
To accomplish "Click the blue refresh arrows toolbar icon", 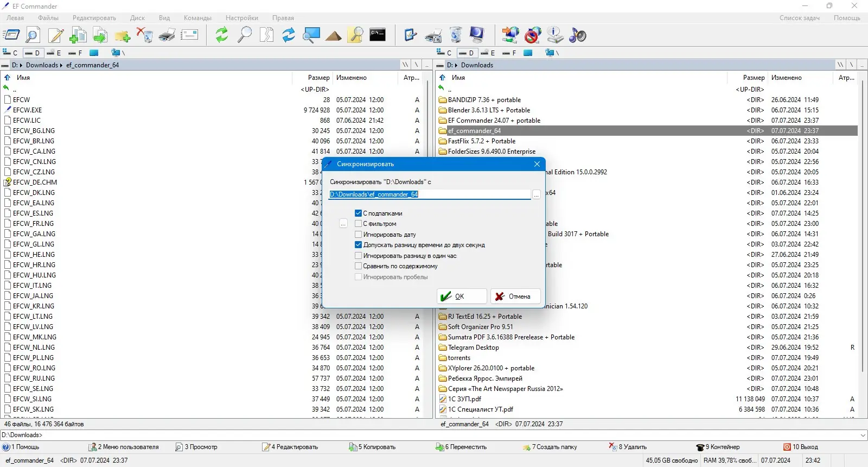I will point(289,35).
